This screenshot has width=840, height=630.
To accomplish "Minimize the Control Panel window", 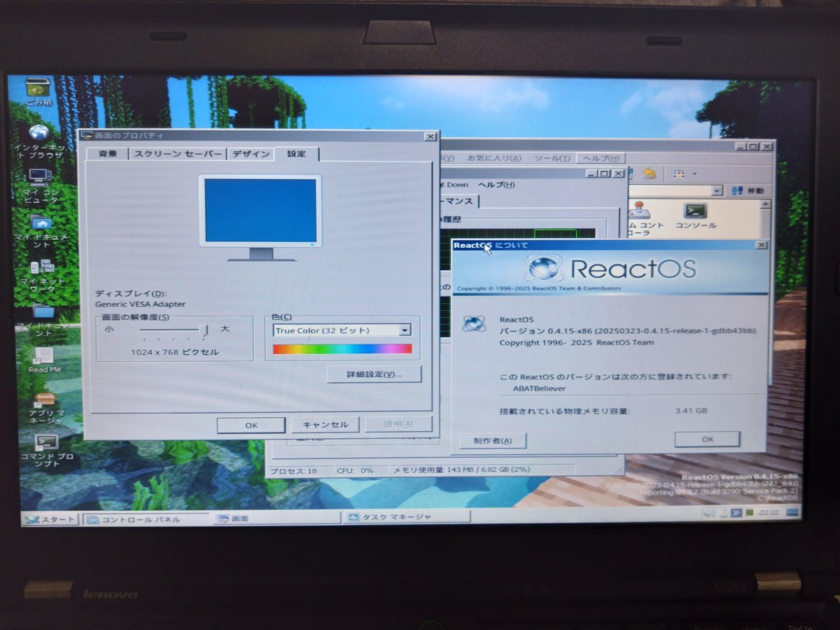I will (740, 146).
